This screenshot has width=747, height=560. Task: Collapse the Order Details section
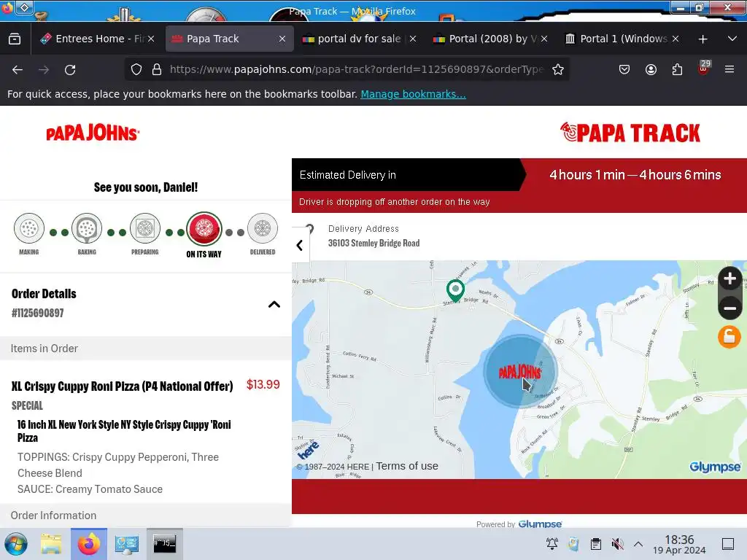tap(274, 304)
